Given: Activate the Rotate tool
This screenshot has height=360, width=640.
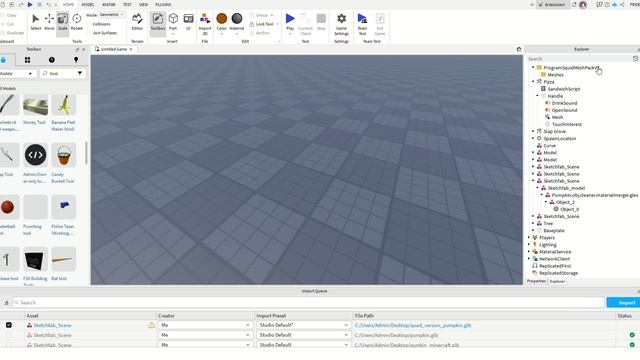Looking at the screenshot, I should [77, 22].
